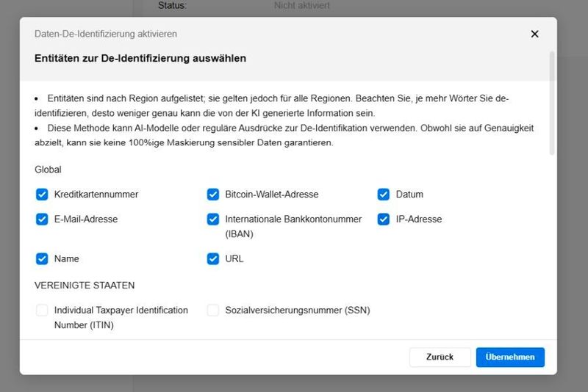The height and width of the screenshot is (392, 588).
Task: Click the Kreditkartennummer label
Action: tap(96, 195)
